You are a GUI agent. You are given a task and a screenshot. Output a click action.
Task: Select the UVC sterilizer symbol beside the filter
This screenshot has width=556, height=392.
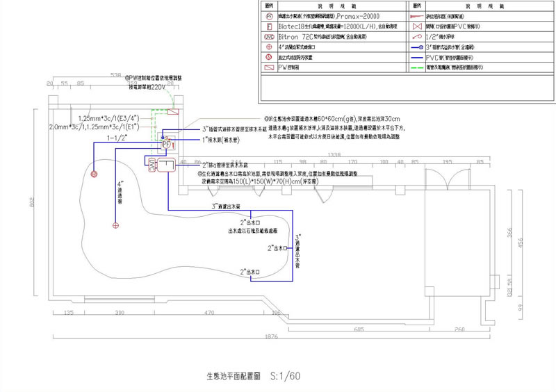(152, 165)
